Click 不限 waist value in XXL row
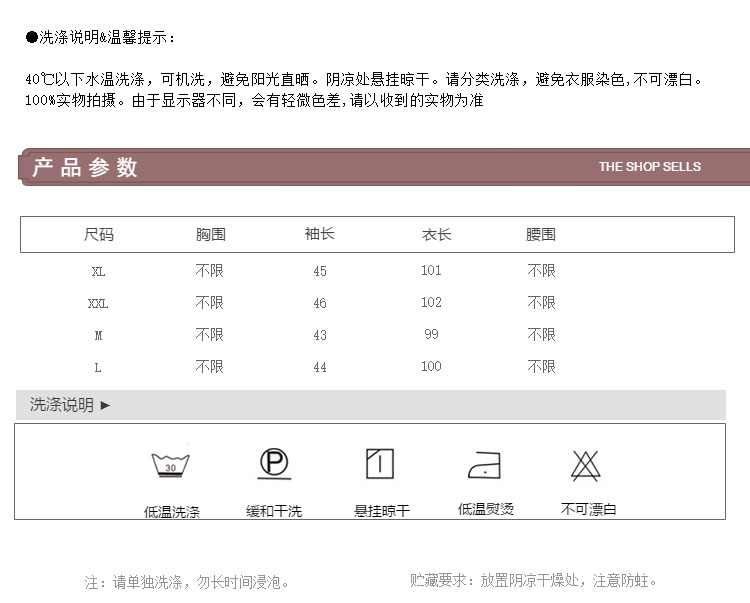Viewport: 750px width, 603px height. pos(541,303)
